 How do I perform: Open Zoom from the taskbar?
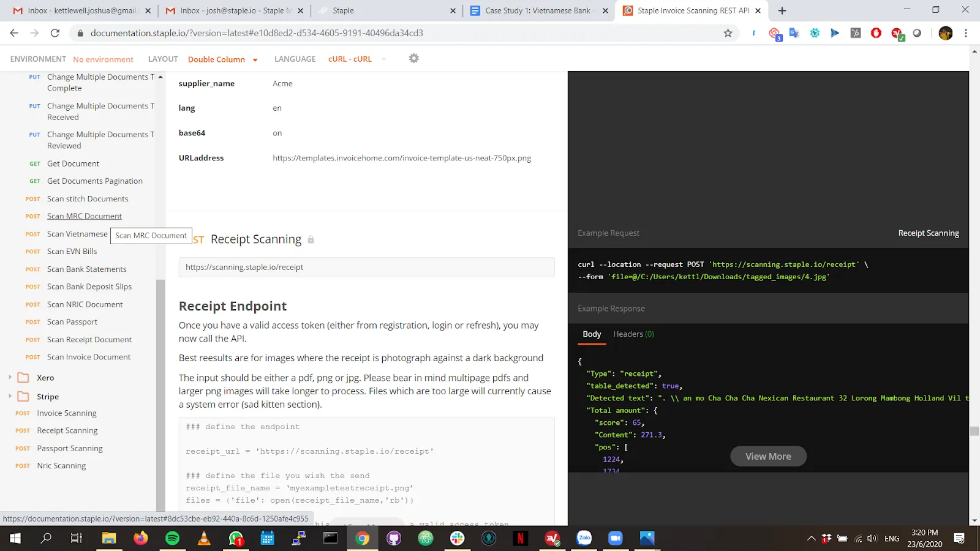click(615, 538)
